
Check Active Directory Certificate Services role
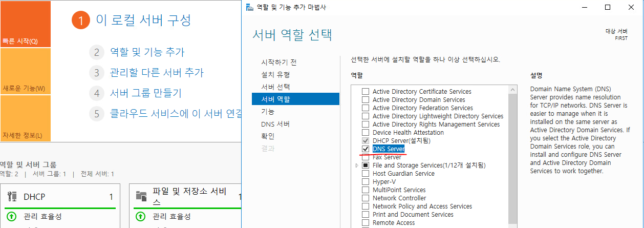(x=366, y=92)
